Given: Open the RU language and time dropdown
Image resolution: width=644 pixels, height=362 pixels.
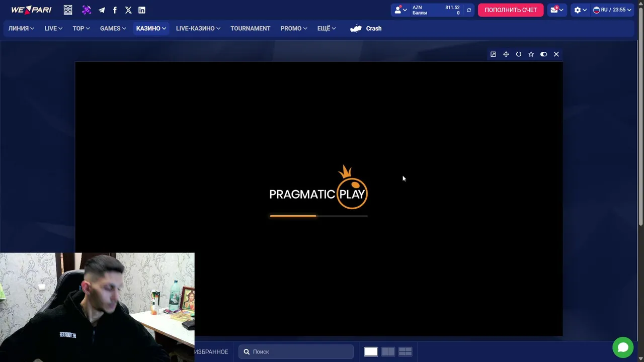Looking at the screenshot, I should click(x=612, y=10).
